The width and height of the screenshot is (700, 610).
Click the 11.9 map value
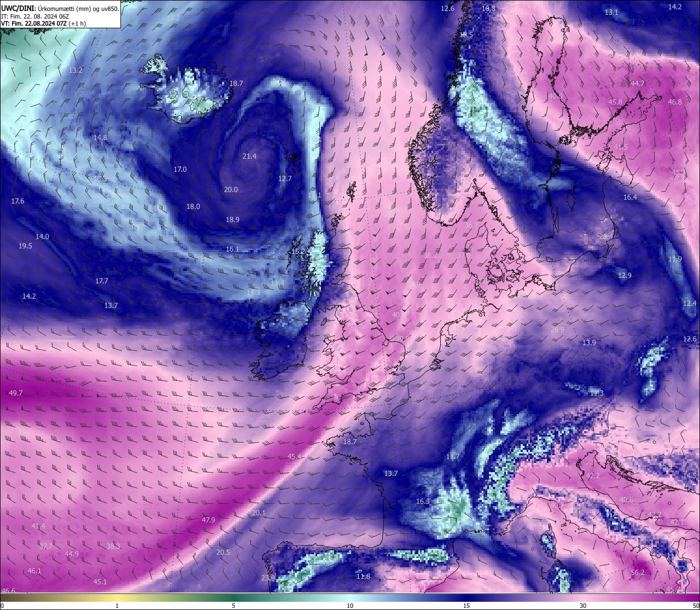(x=675, y=259)
